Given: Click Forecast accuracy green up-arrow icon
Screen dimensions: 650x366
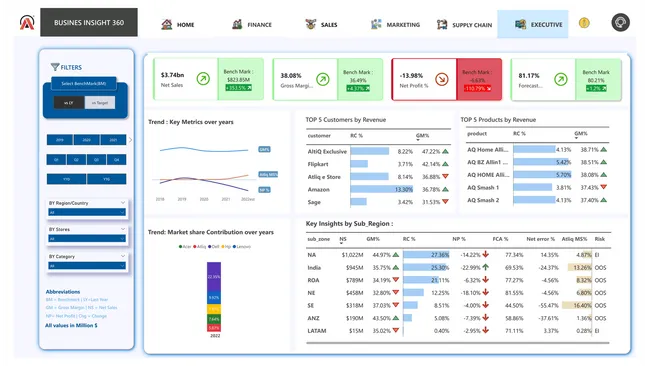Looking at the screenshot, I should click(x=561, y=79).
